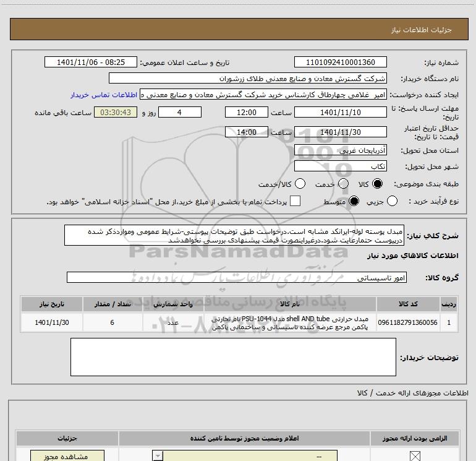This screenshot has width=476, height=461.
Task: Click the اطلاعات مجوزهای ارائه خدمت / کالا heading
Action: 412,393
